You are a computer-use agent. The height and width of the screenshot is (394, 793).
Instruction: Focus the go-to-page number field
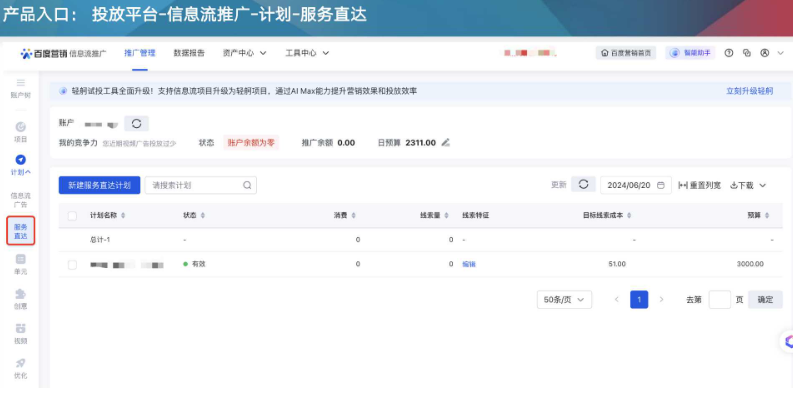click(x=720, y=299)
